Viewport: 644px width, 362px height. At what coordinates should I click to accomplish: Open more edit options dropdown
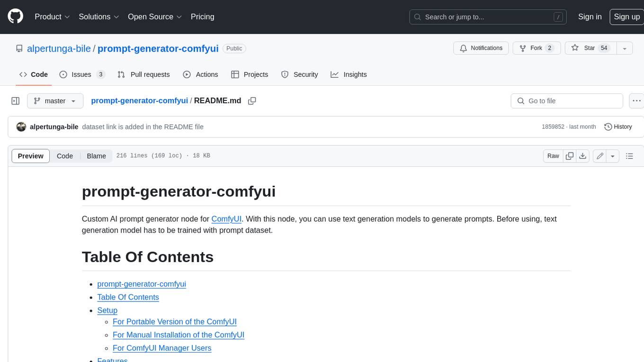(x=613, y=156)
